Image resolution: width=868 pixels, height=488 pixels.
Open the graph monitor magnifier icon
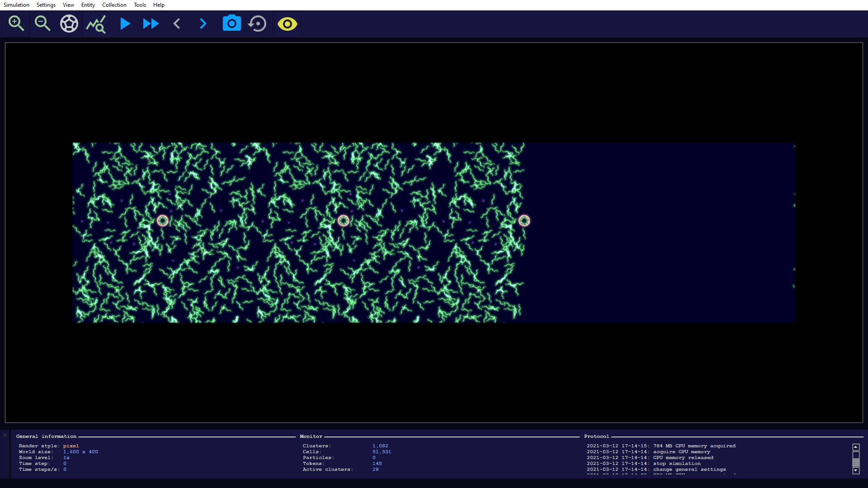(96, 24)
